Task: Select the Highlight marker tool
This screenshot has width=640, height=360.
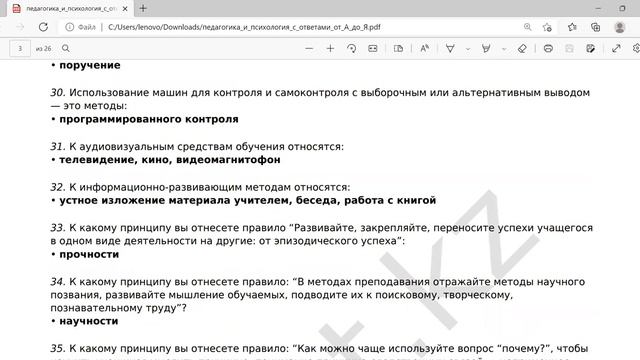Action: (x=486, y=49)
